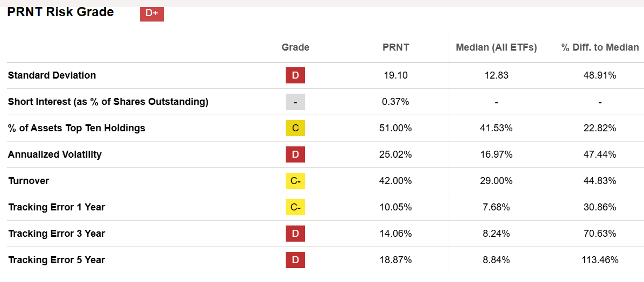Click the Annualized Volatility D grade badge
This screenshot has height=282, width=644.
[295, 154]
